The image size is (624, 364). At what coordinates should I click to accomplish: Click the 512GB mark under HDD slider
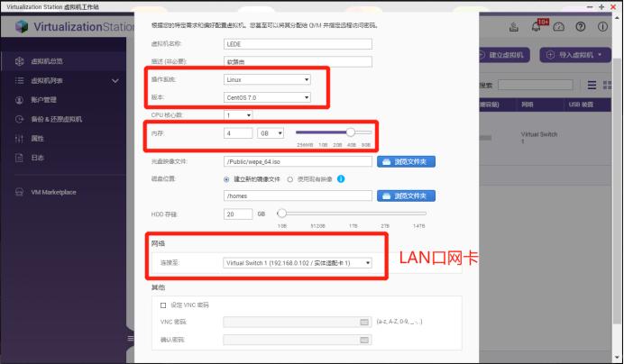click(317, 226)
